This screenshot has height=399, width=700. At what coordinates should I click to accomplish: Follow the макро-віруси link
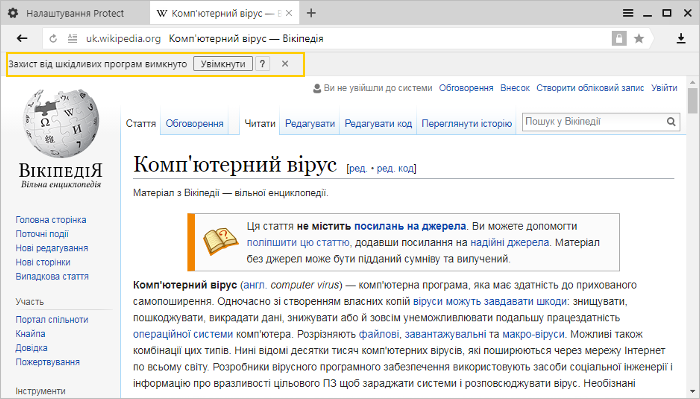pyautogui.click(x=533, y=334)
